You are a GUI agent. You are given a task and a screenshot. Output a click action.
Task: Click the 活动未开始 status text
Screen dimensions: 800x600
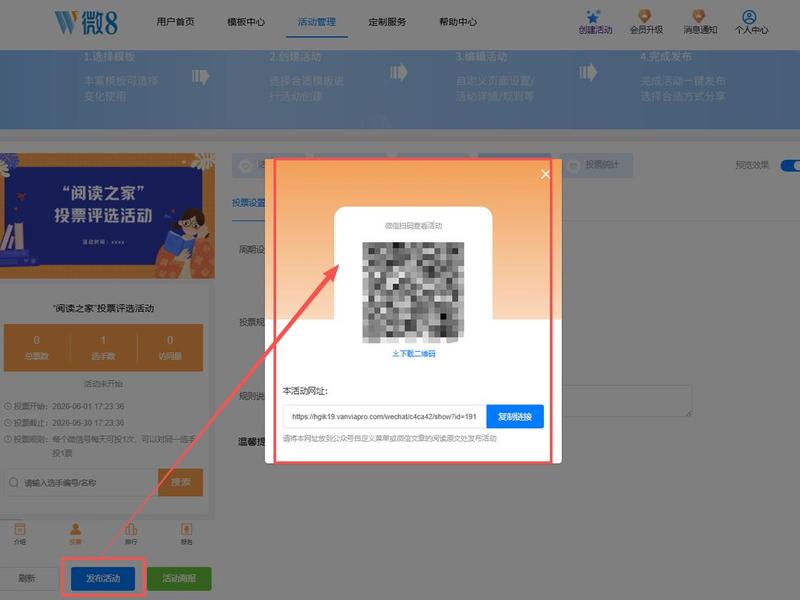104,384
